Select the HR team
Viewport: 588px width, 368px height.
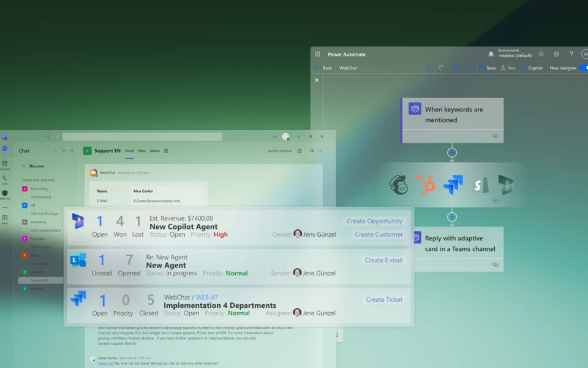click(32, 205)
